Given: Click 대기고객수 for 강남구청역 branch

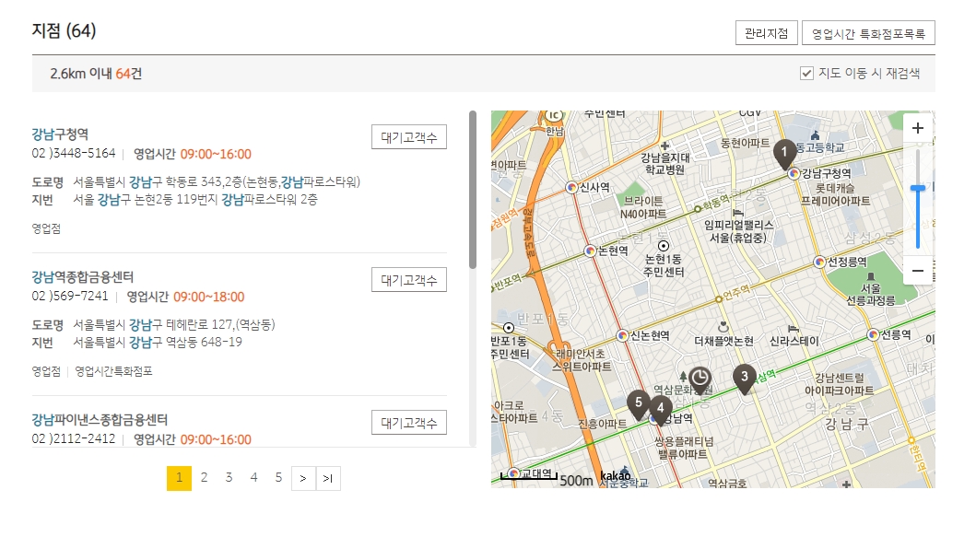Looking at the screenshot, I should click(408, 135).
